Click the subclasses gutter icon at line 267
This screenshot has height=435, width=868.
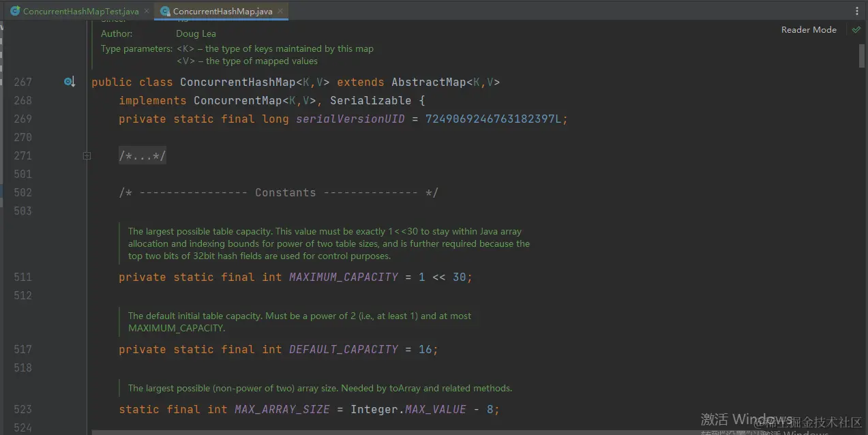pos(69,82)
